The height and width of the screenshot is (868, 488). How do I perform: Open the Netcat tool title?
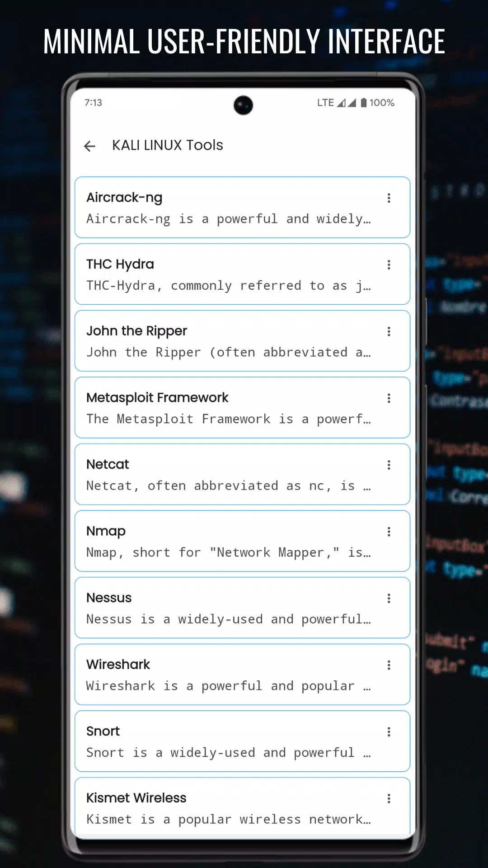pos(108,464)
